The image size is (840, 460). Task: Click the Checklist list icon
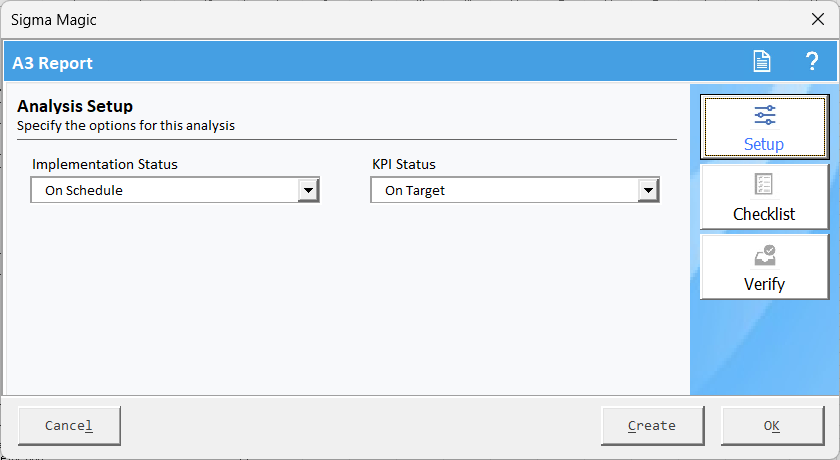click(x=764, y=185)
